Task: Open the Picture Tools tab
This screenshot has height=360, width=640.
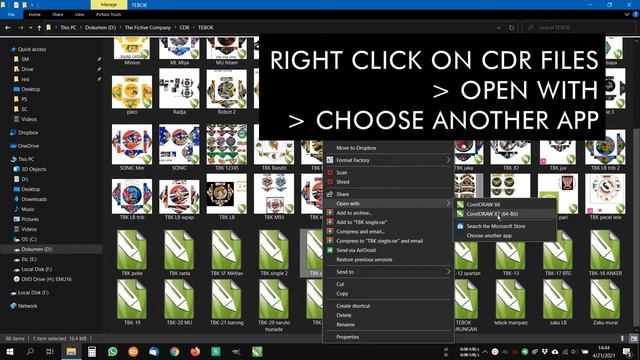Action: click(109, 14)
